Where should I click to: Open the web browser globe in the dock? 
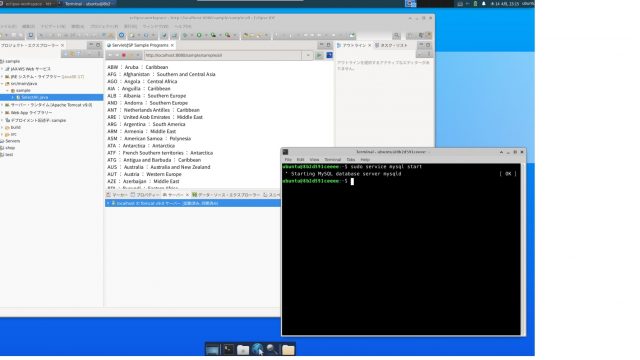tap(258, 349)
